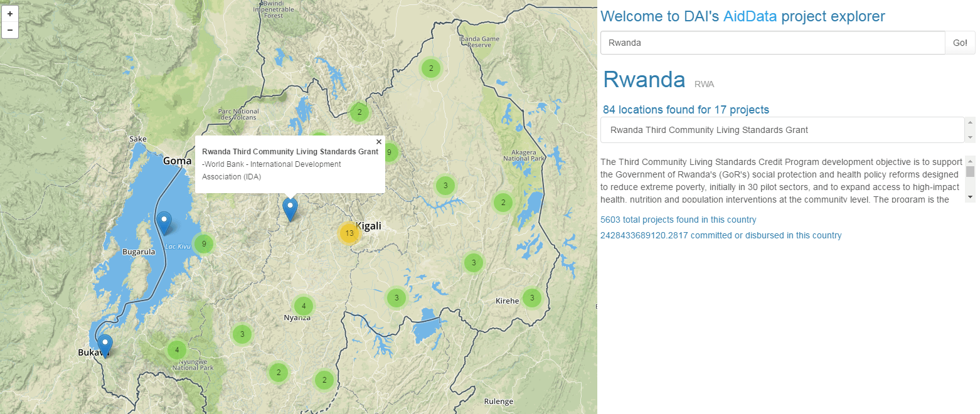
Task: Click the '2428433689120.2817 committed or disbursed' line
Action: pyautogui.click(x=721, y=235)
